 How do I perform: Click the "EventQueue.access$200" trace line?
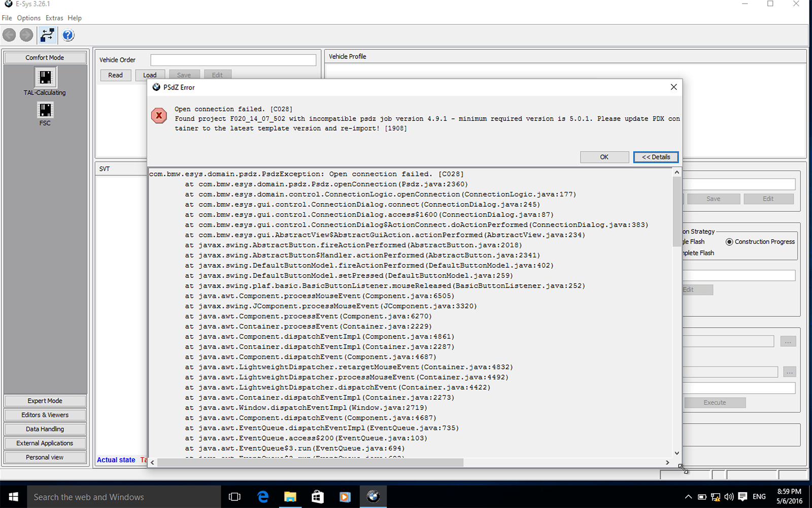[x=307, y=438]
